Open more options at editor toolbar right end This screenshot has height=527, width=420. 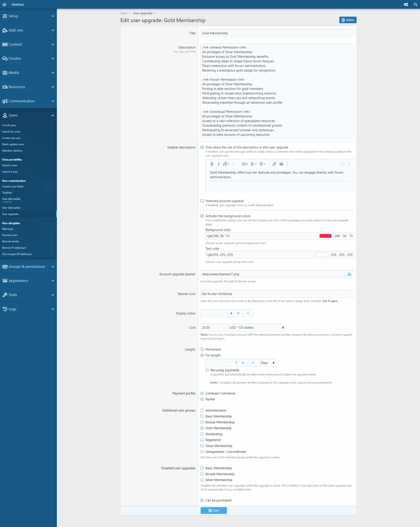click(349, 164)
